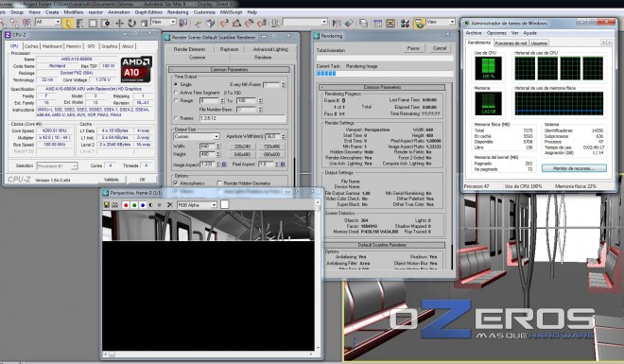Screen dimensions: 624x364
Task: Activate the Select and Move tool
Action: coord(119,23)
